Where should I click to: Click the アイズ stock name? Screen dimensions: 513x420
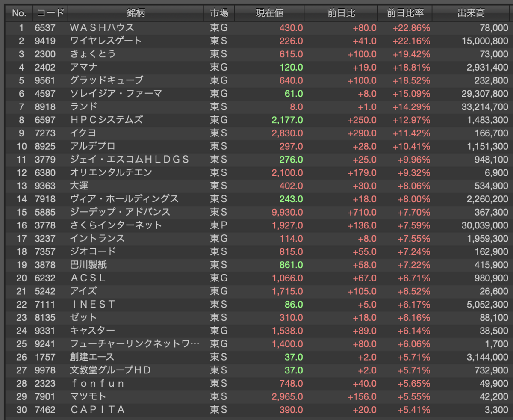click(84, 291)
